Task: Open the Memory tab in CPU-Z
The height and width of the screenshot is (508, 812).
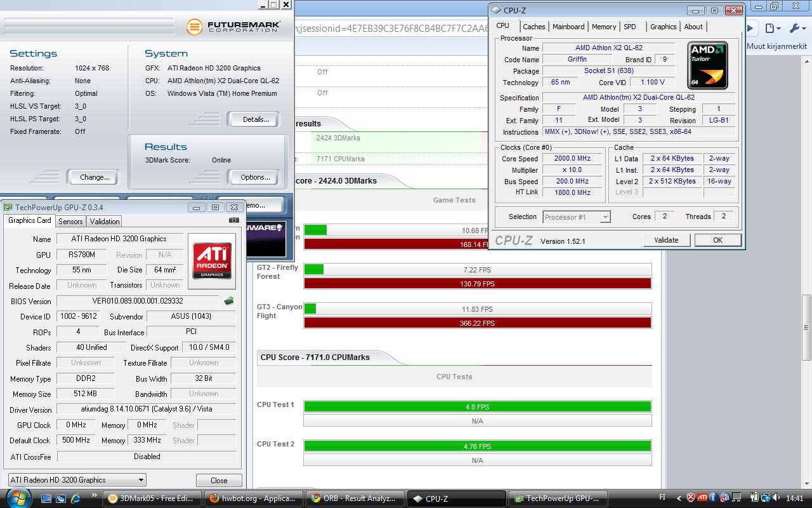Action: (x=604, y=27)
